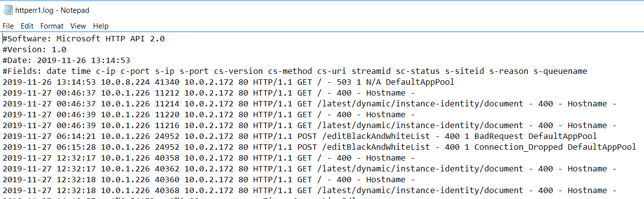The image size is (644, 199).
Task: Click the Notepad icon in the title bar
Action: click(8, 10)
